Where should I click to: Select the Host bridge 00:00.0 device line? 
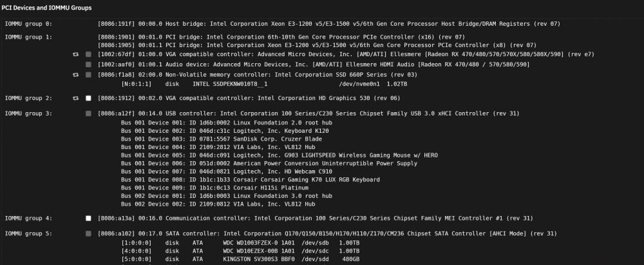329,24
